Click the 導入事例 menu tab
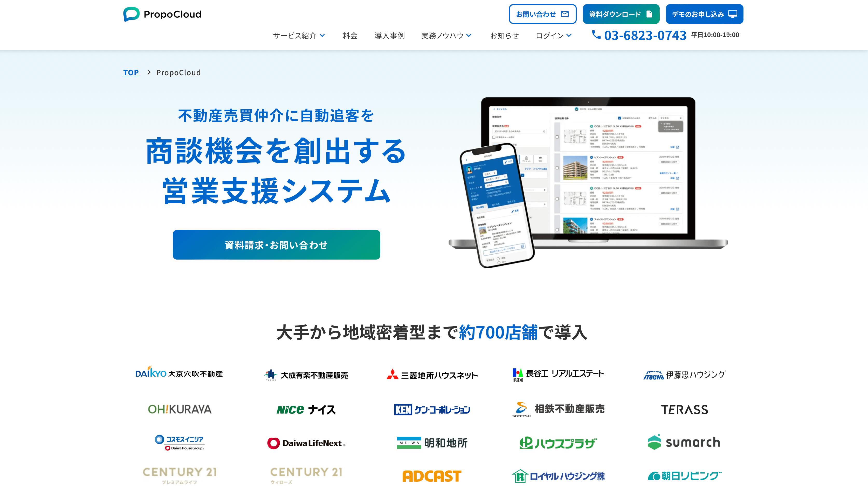The height and width of the screenshot is (489, 868). [389, 36]
